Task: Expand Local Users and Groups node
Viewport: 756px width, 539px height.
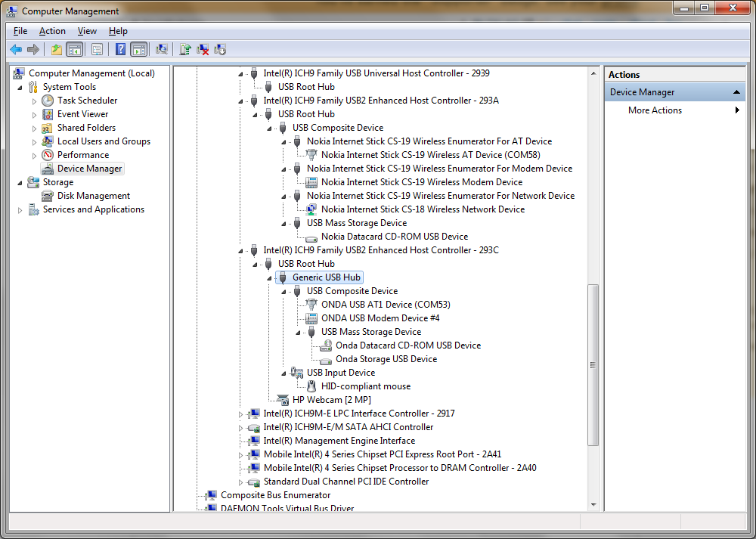Action: (34, 141)
